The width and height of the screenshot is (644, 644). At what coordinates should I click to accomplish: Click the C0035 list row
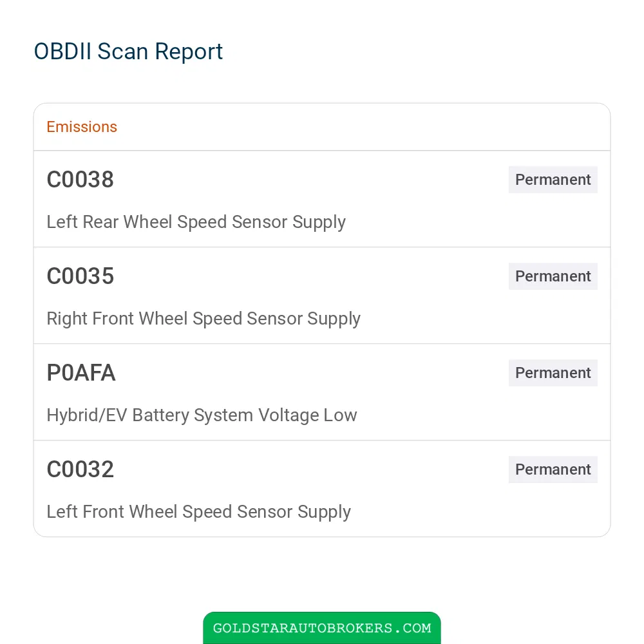click(x=322, y=296)
